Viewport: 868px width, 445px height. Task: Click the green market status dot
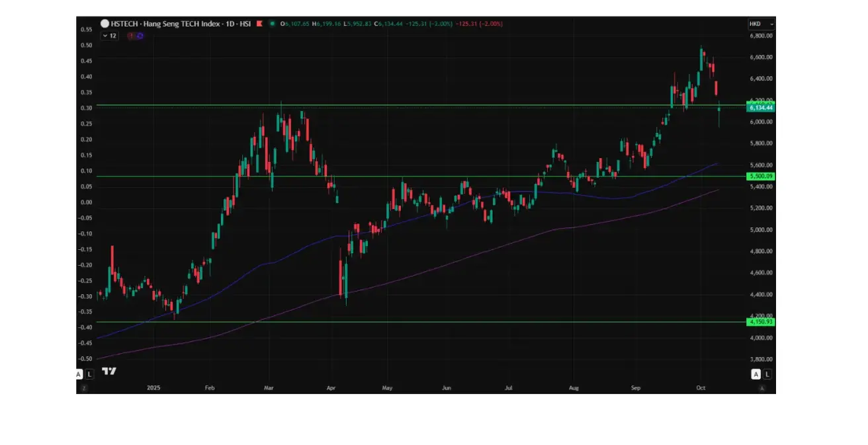pyautogui.click(x=273, y=24)
